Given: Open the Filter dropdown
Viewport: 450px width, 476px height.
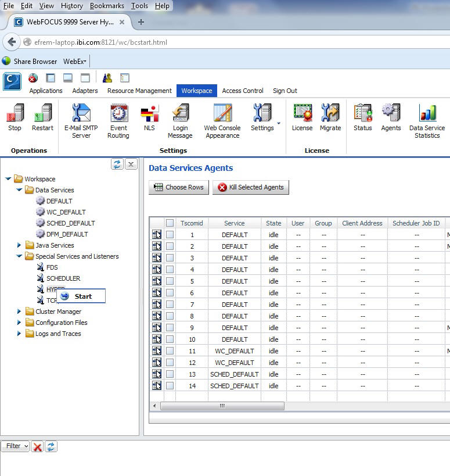Looking at the screenshot, I should click(16, 446).
